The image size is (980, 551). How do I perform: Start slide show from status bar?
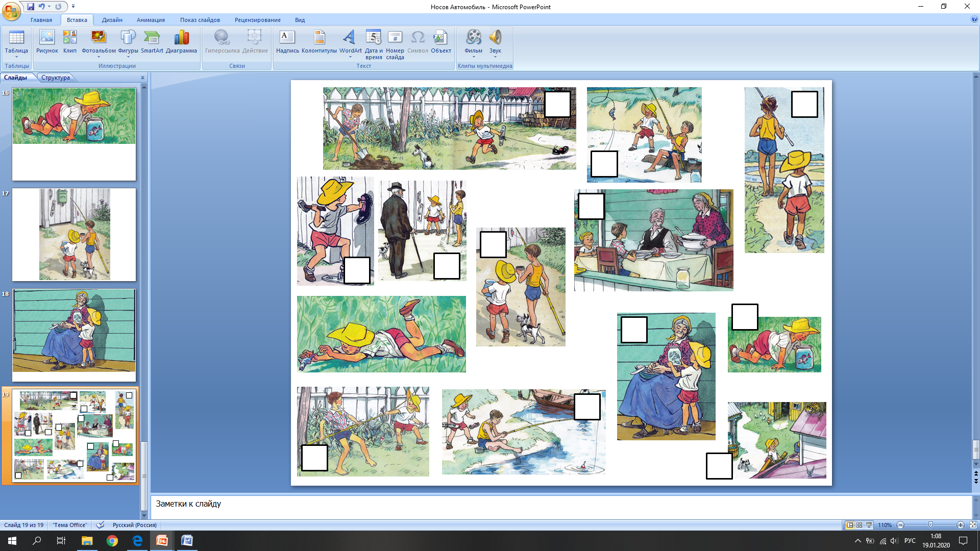pyautogui.click(x=869, y=525)
